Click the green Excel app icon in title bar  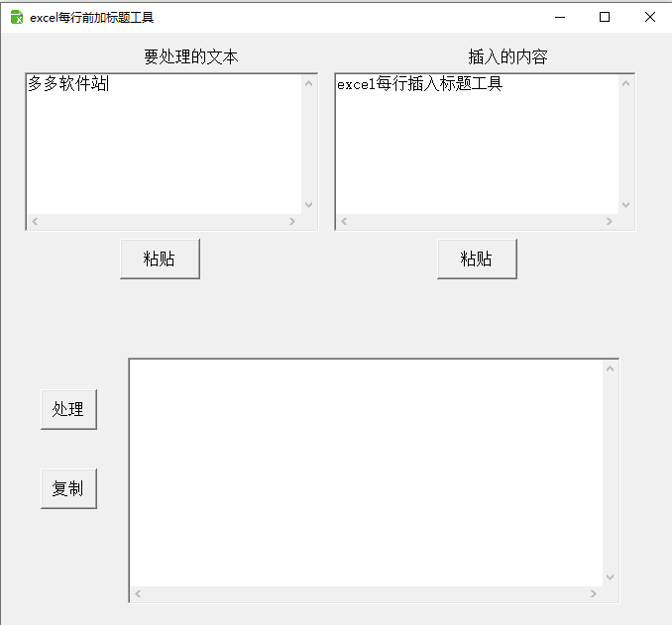pyautogui.click(x=17, y=17)
